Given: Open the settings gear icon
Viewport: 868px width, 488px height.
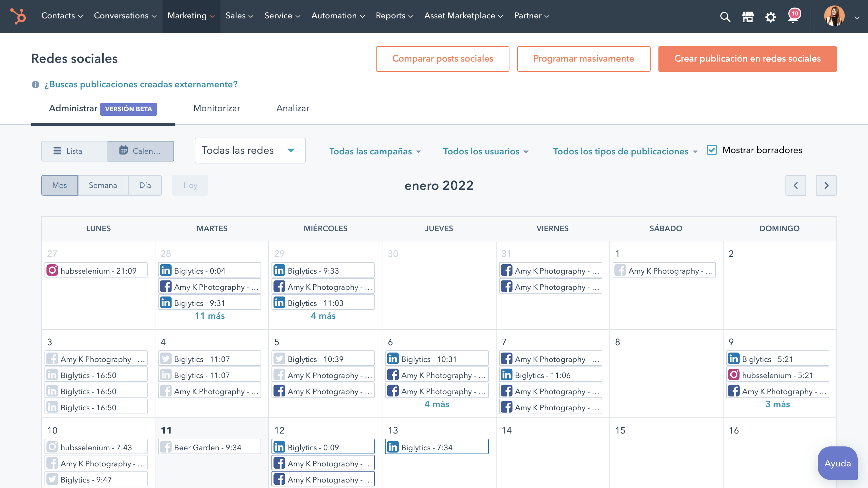Looking at the screenshot, I should pos(770,16).
